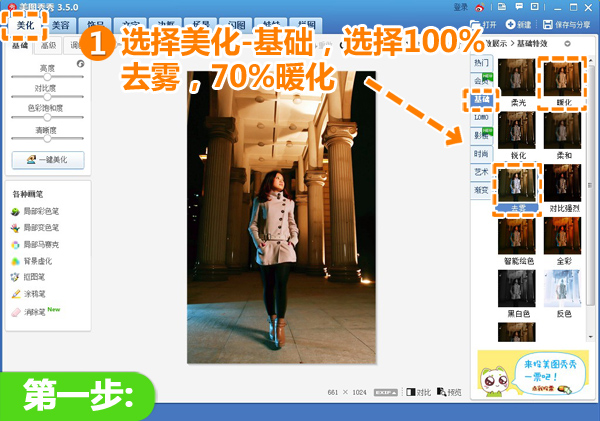Click the 661 × 1024 image size text
Image resolution: width=600 pixels, height=421 pixels.
[347, 393]
